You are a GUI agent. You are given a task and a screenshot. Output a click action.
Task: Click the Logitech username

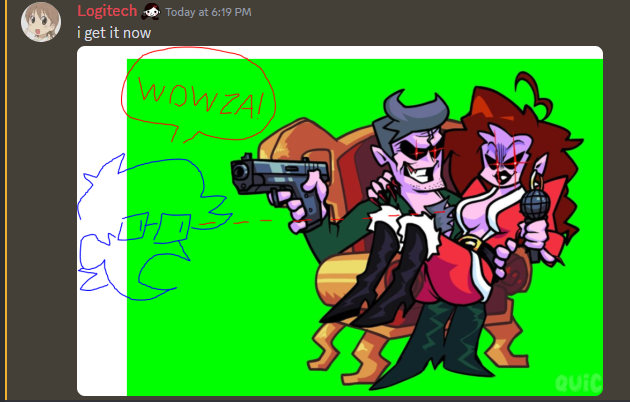click(x=107, y=11)
